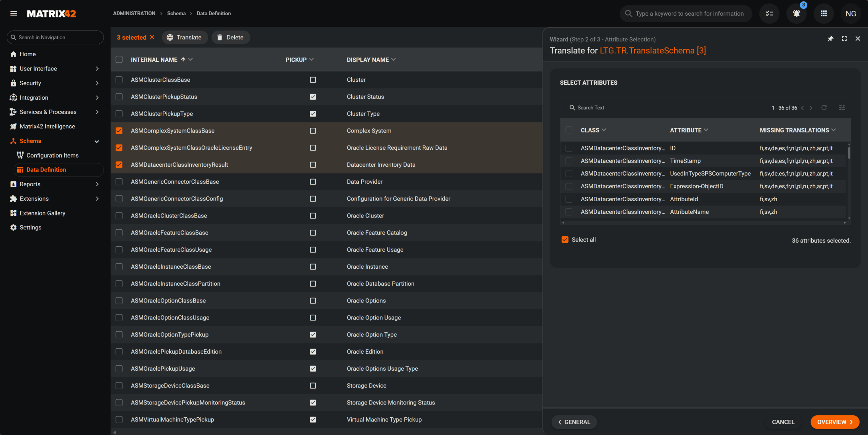The width and height of the screenshot is (868, 435).
Task: Collapse the Schema section chevron
Action: (97, 141)
